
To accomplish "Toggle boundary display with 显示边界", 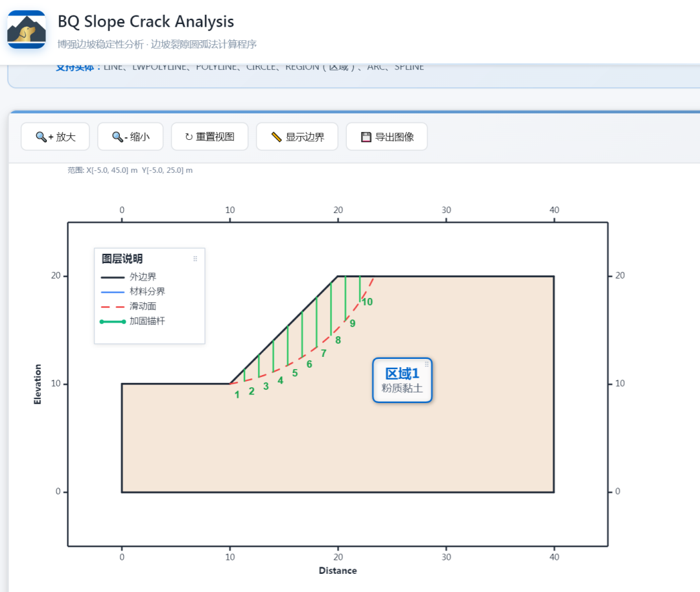I will click(x=297, y=137).
